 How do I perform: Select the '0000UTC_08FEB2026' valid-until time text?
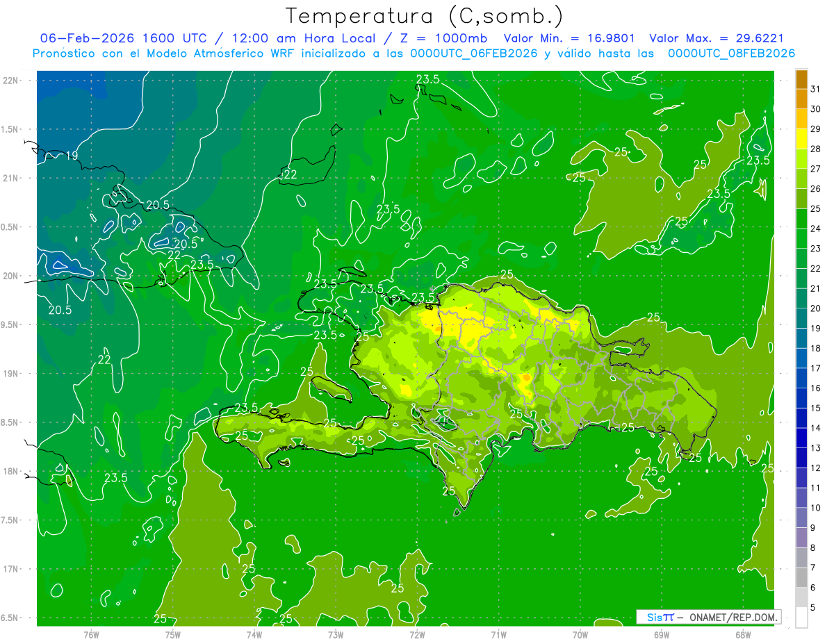point(732,53)
